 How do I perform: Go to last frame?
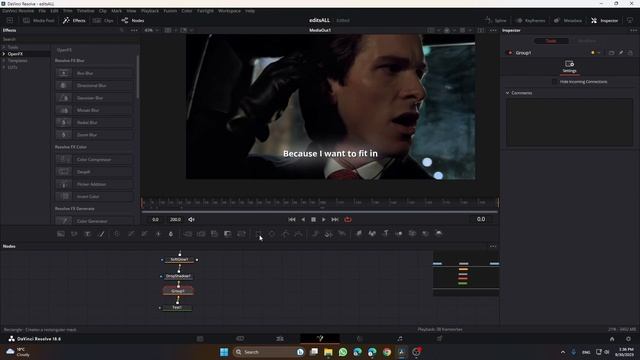click(x=335, y=220)
